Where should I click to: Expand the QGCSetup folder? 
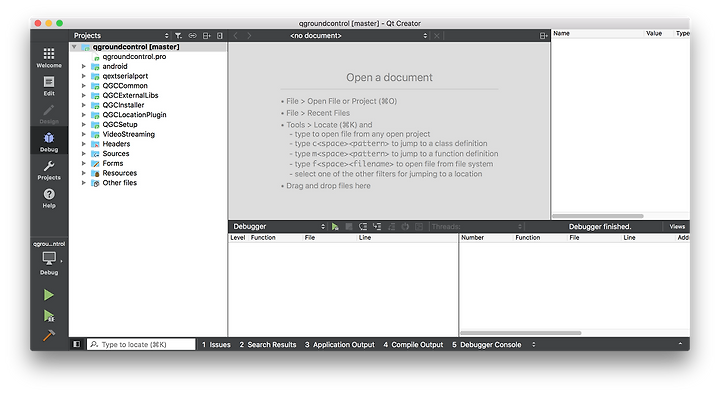(84, 124)
